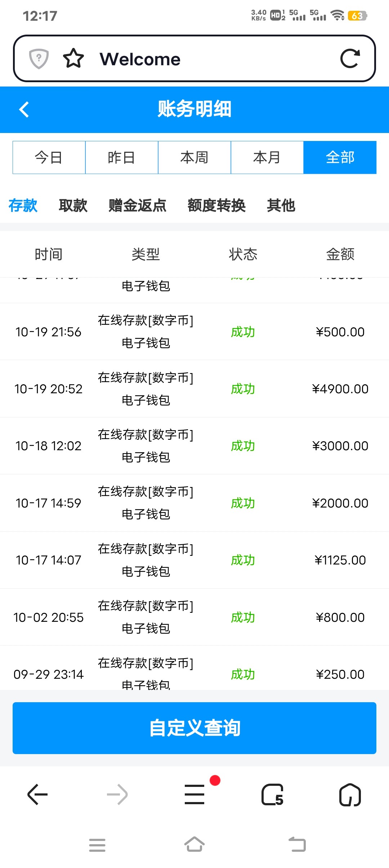Tap the browser back arrow
Image resolution: width=389 pixels, height=868 pixels.
pyautogui.click(x=37, y=794)
